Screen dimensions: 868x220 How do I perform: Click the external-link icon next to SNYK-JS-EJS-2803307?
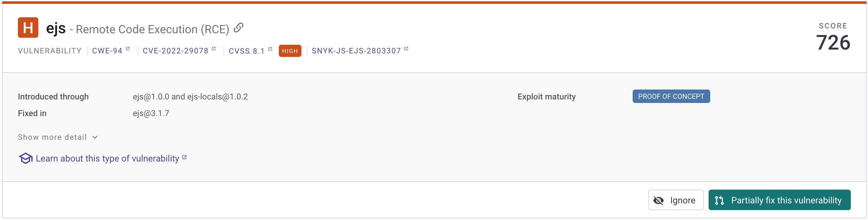point(406,49)
